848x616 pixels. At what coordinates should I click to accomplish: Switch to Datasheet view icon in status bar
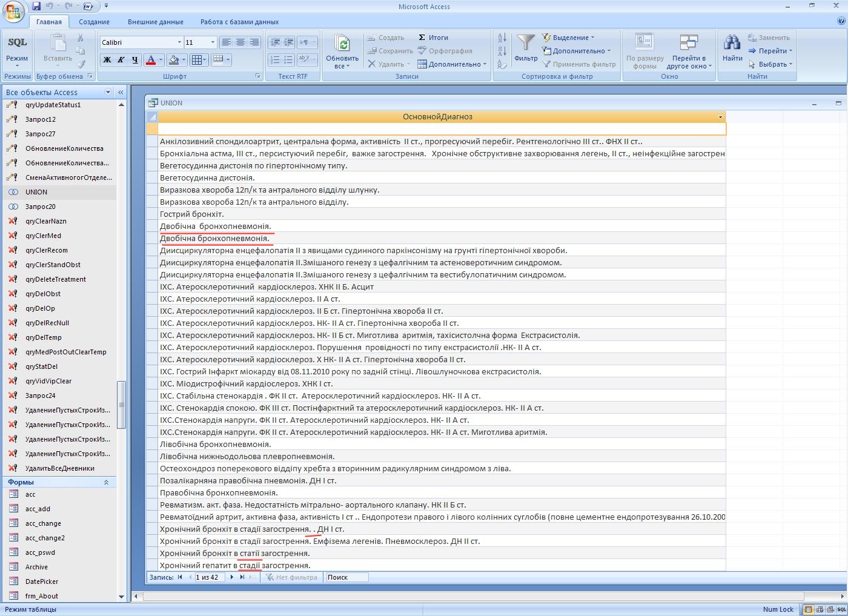click(x=809, y=609)
